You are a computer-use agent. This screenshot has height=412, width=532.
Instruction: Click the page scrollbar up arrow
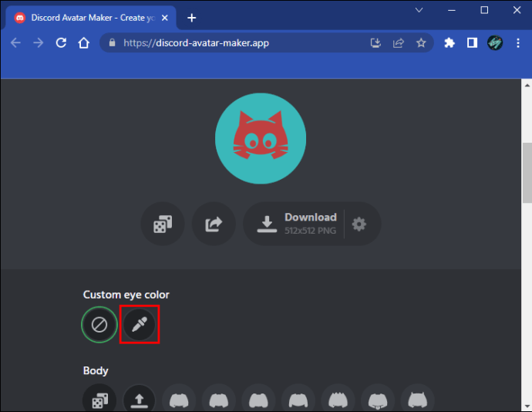(x=527, y=85)
